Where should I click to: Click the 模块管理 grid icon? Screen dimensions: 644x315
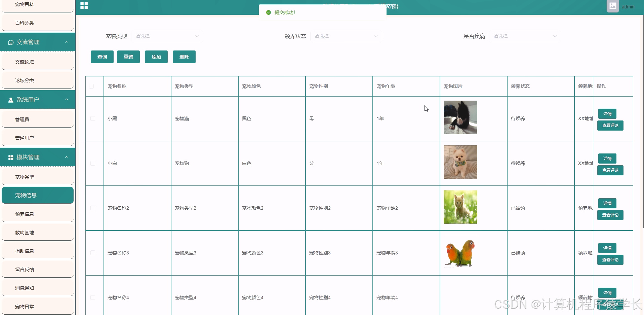pos(11,157)
